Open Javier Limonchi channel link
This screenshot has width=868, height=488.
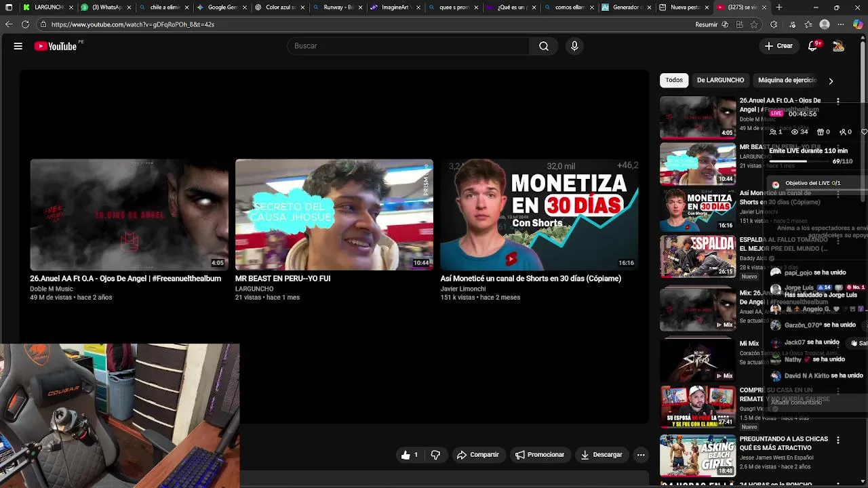click(463, 289)
